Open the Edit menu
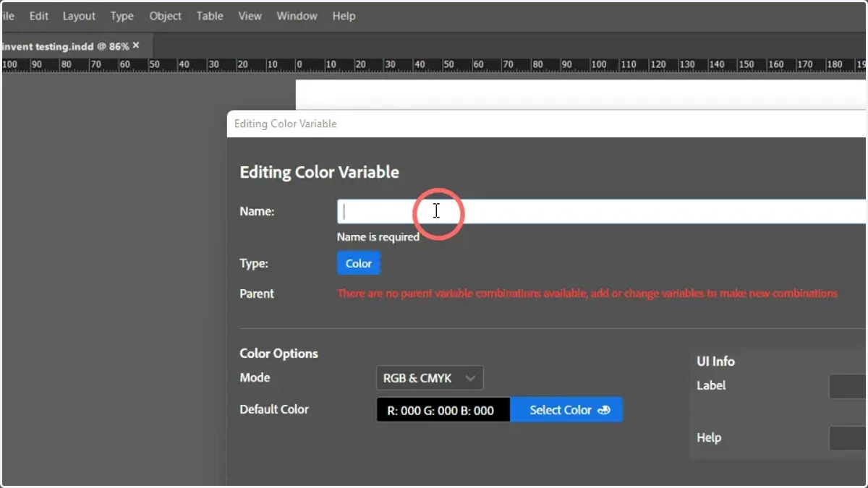The image size is (868, 488). pyautogui.click(x=39, y=16)
